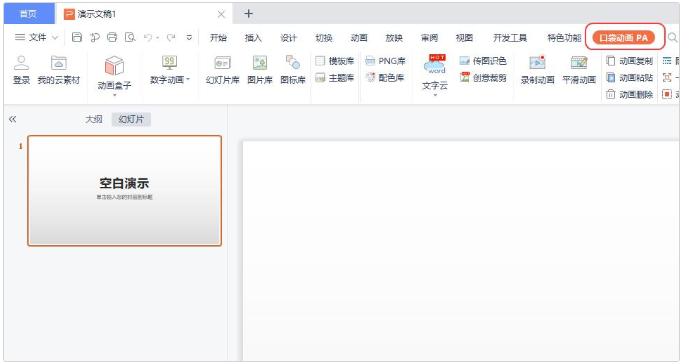Viewport: 689px width, 364px height.
Task: Open the 配色库 color scheme library
Action: click(385, 78)
